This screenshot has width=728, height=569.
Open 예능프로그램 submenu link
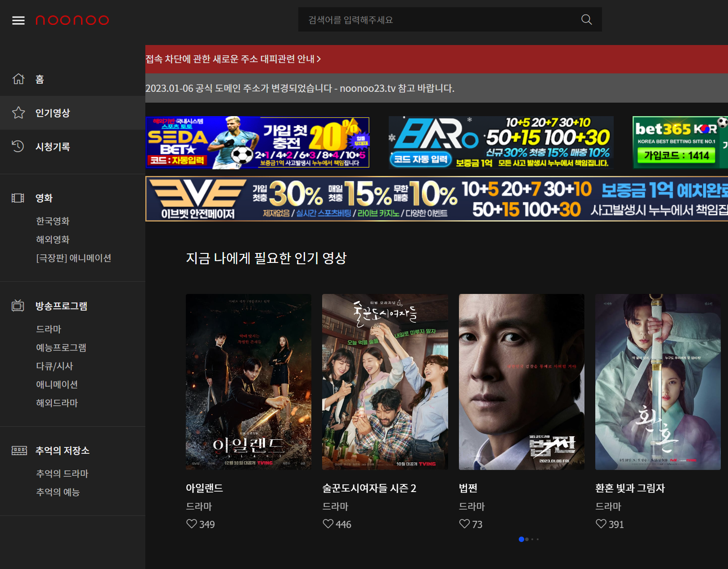point(61,348)
